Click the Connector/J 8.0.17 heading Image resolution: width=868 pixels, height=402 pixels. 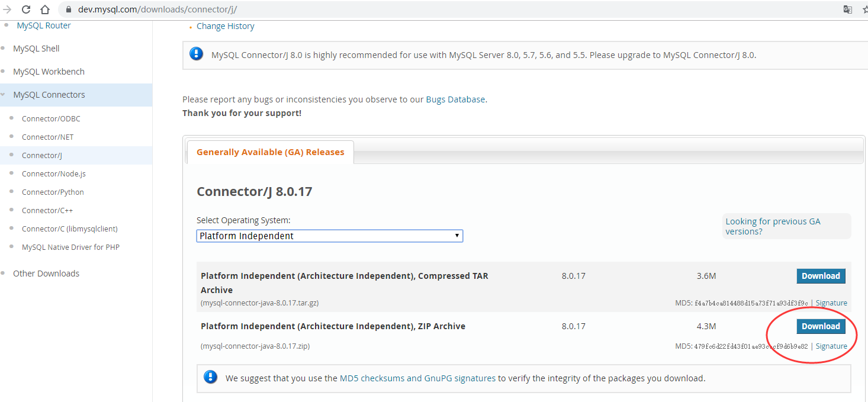pos(254,191)
